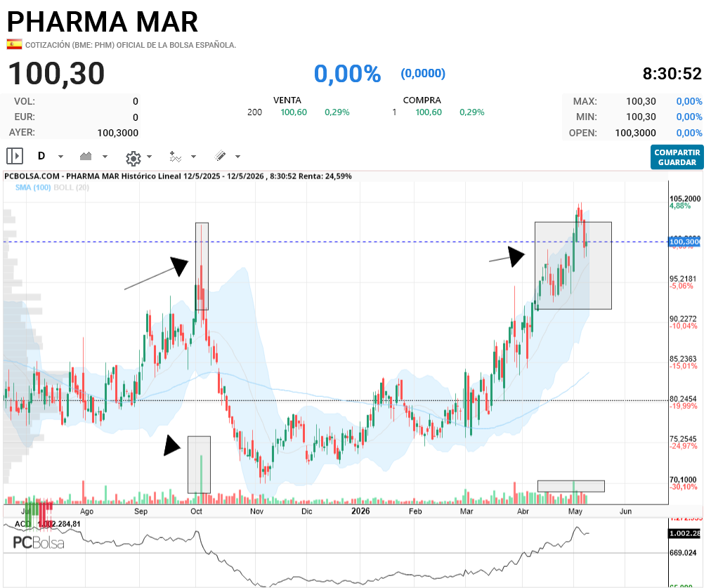Click the EUR label

tap(25, 117)
